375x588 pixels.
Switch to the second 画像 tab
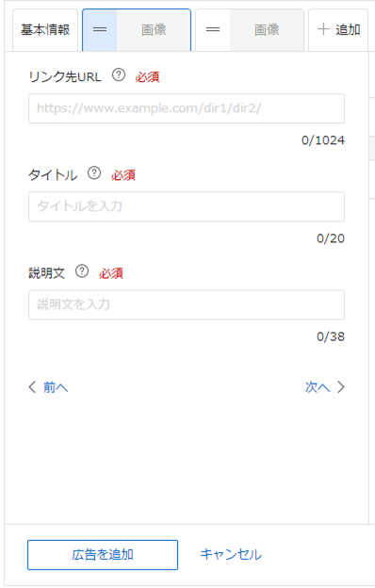pos(267,30)
